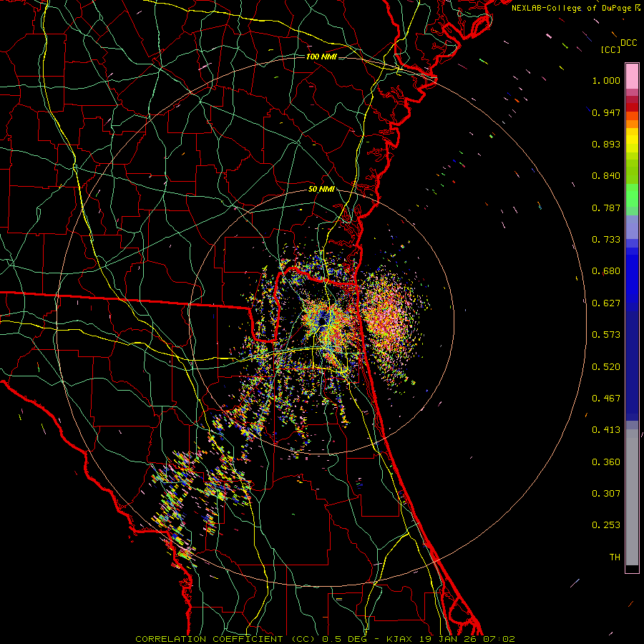Screen dimensions: 644x644
Task: Click the 0.413 color scale value
Action: [x=606, y=430]
